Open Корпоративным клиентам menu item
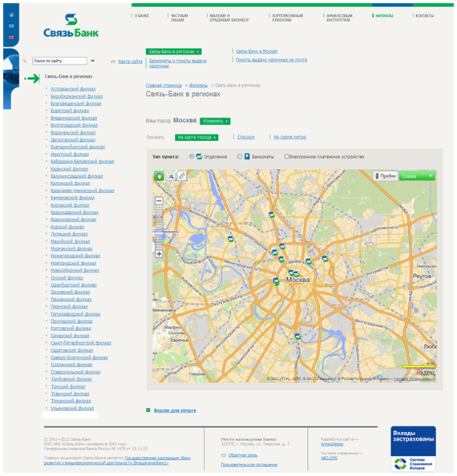The image size is (457, 476). click(x=287, y=18)
